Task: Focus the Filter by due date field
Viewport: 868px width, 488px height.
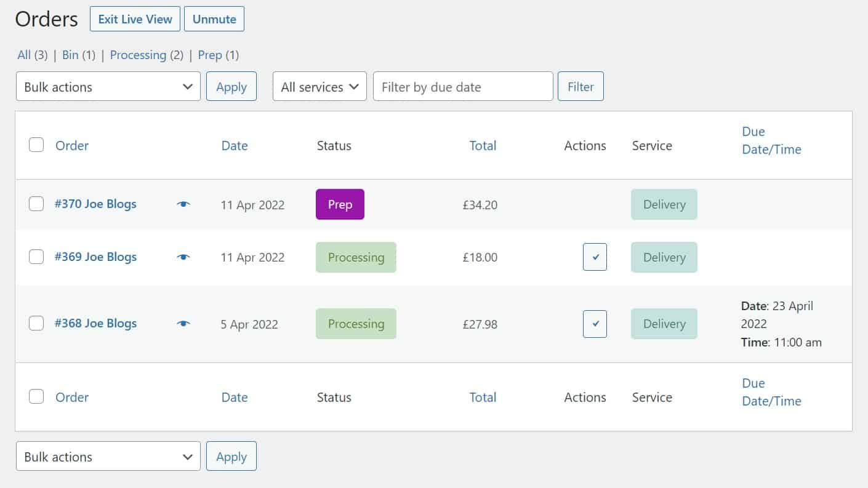Action: [463, 87]
